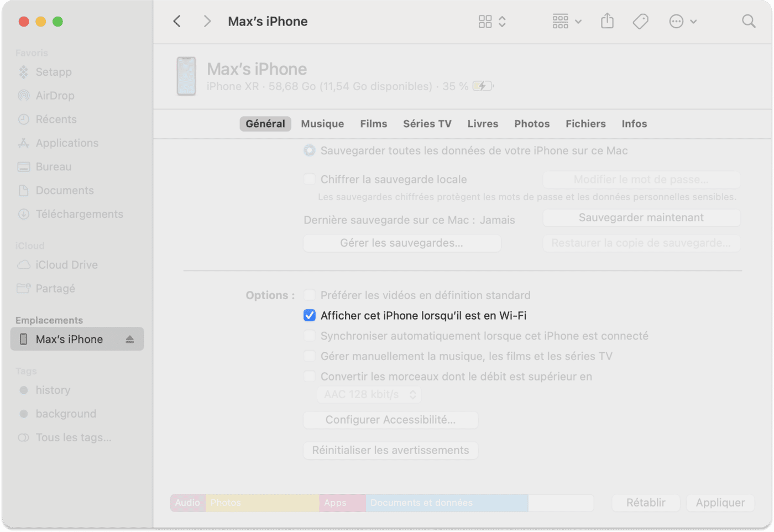Screen dimensions: 774x532
Task: Open the More actions ellipsis menu
Action: pyautogui.click(x=683, y=22)
